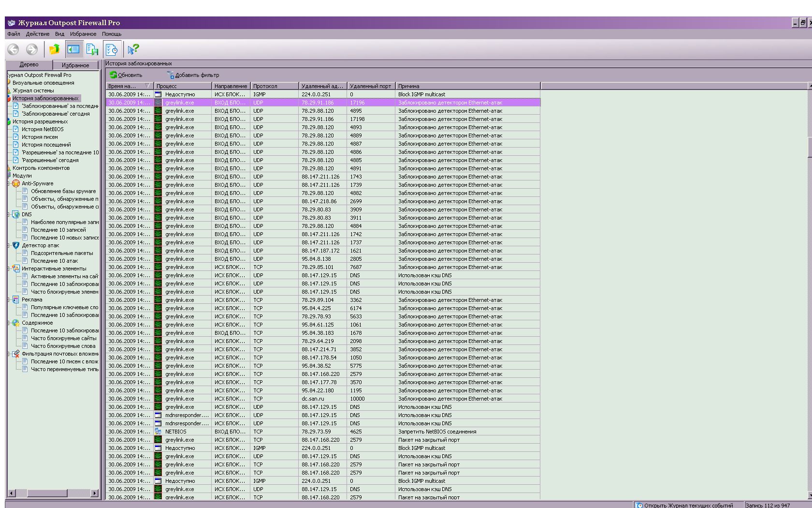The image size is (812, 508).
Task: Click the checklist with clock toolbar icon
Action: [x=112, y=49]
